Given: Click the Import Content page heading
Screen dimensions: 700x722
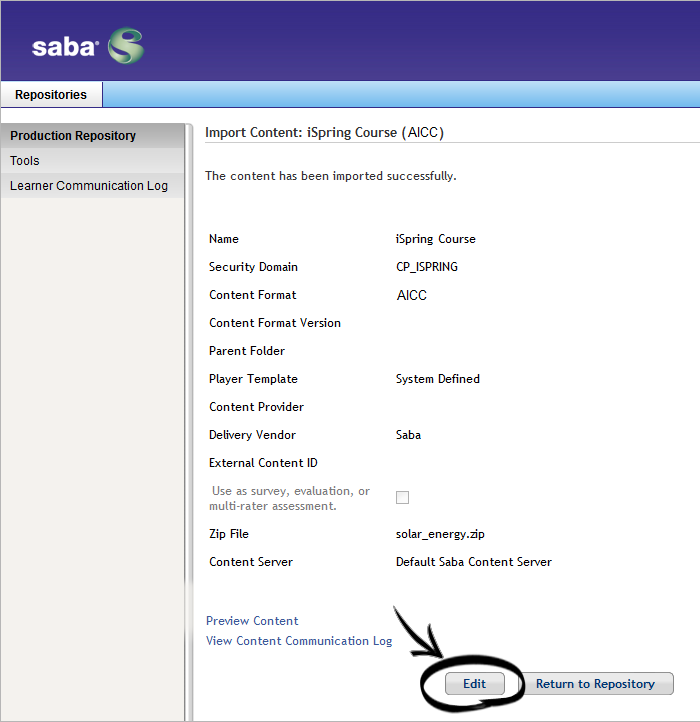Looking at the screenshot, I should pos(324,133).
